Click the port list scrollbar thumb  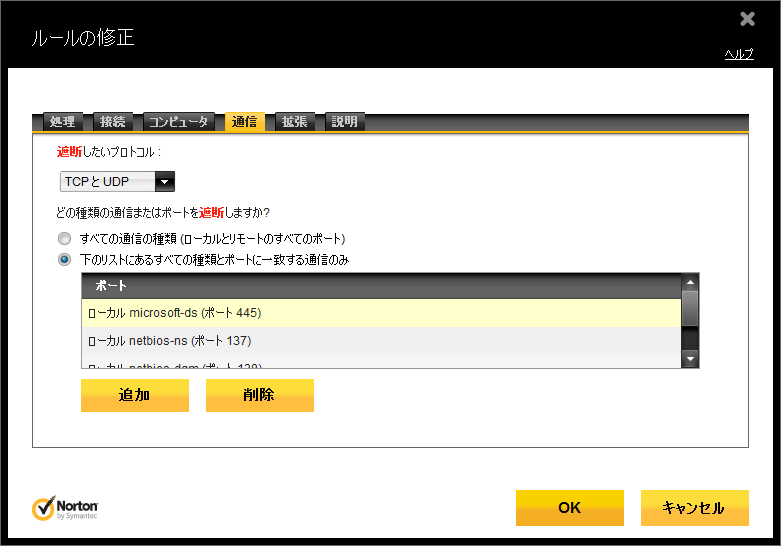pos(689,308)
